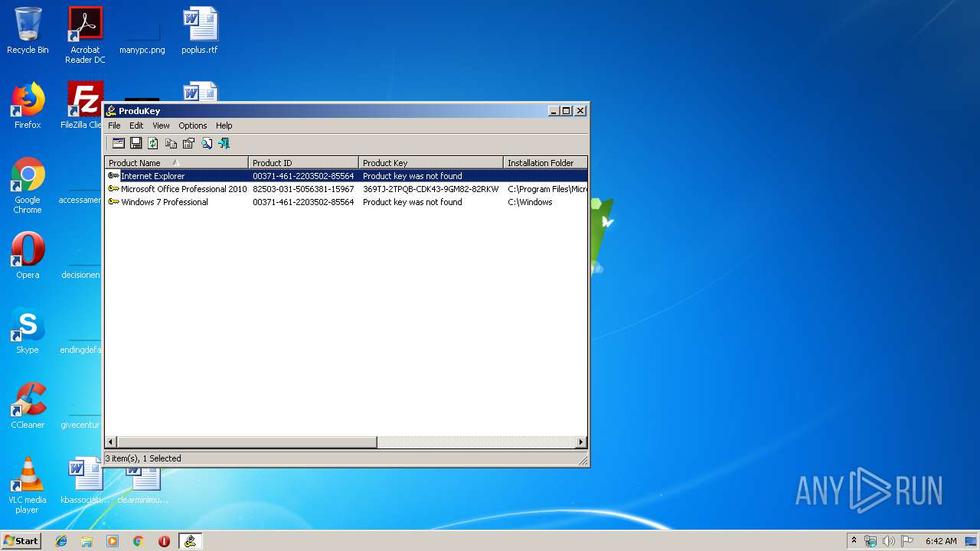This screenshot has height=551, width=980.
Task: Click the Windows 7 row's product ID cell
Action: pos(303,202)
